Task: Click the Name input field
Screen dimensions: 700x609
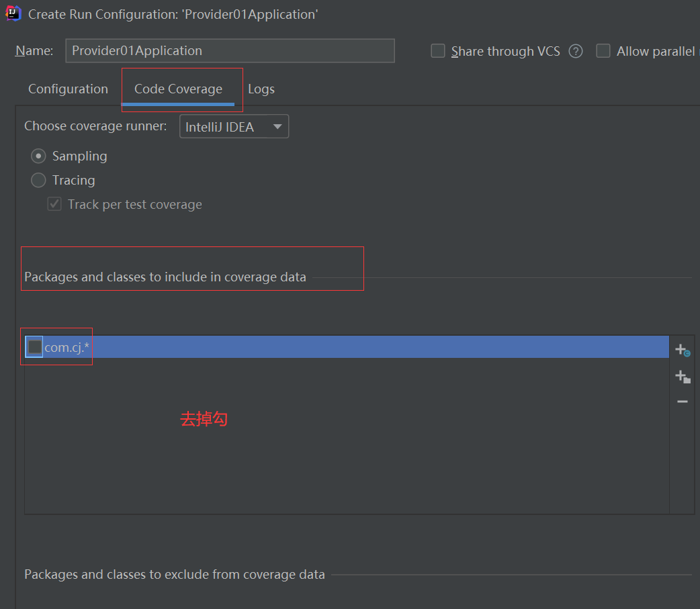Action: [228, 50]
